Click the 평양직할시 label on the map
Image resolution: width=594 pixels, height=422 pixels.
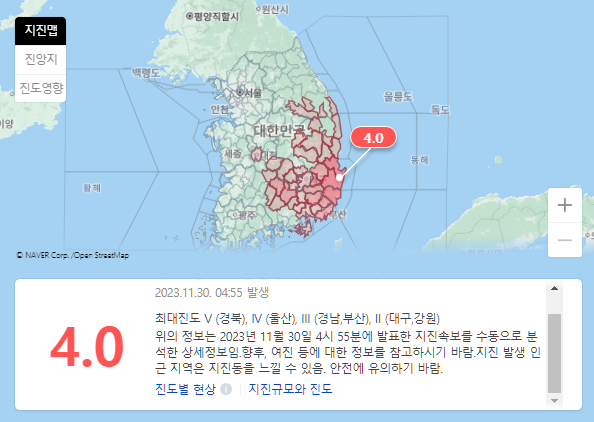(216, 17)
